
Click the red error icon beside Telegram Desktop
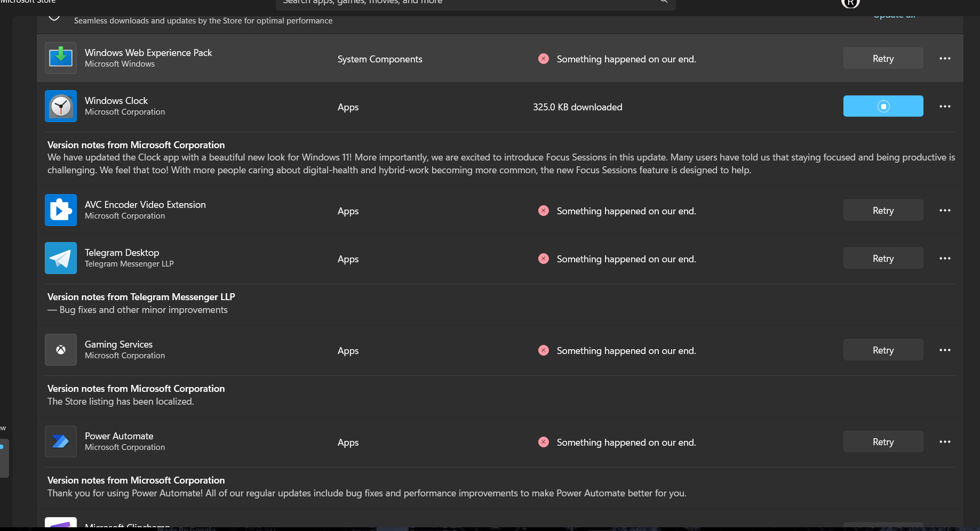tap(544, 259)
